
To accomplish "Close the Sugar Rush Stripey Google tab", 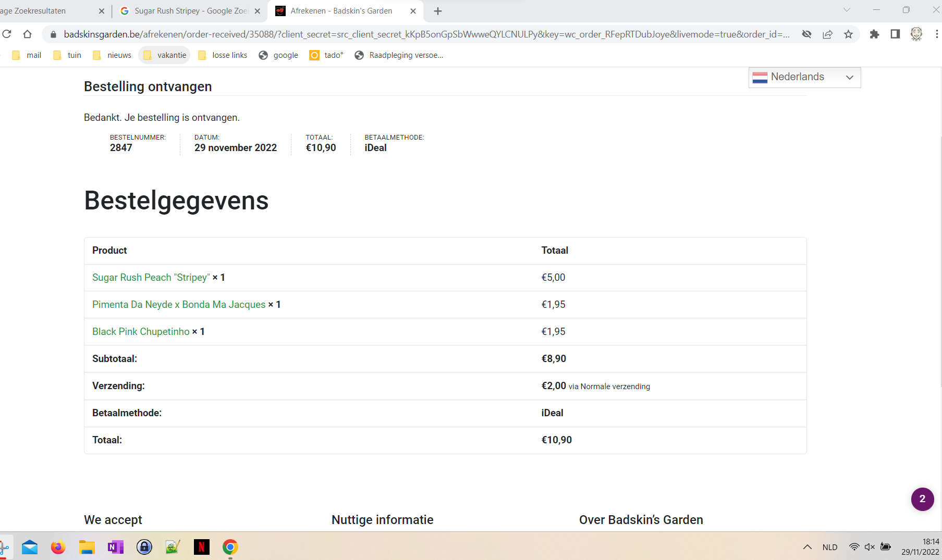I will coord(257,11).
